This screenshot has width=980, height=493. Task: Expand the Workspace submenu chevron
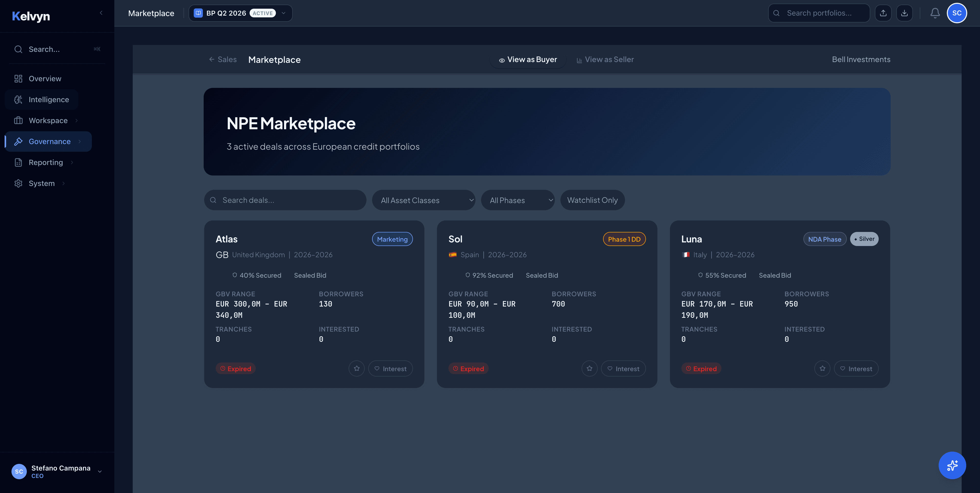pos(77,120)
